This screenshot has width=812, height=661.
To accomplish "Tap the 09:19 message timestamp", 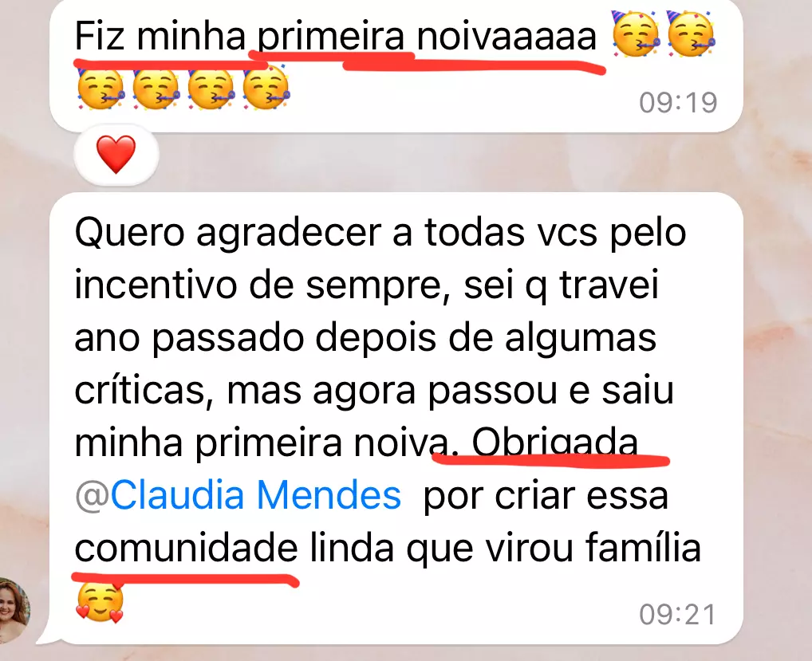I will point(678,103).
